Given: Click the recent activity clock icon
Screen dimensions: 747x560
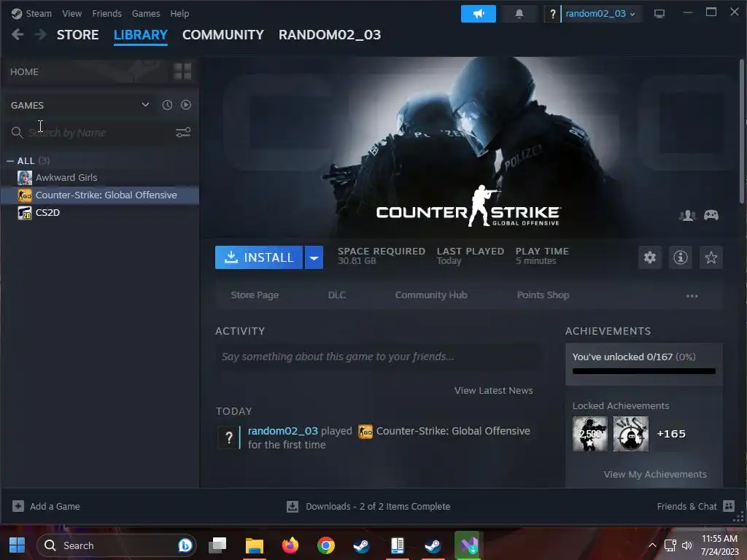Looking at the screenshot, I should (x=167, y=105).
